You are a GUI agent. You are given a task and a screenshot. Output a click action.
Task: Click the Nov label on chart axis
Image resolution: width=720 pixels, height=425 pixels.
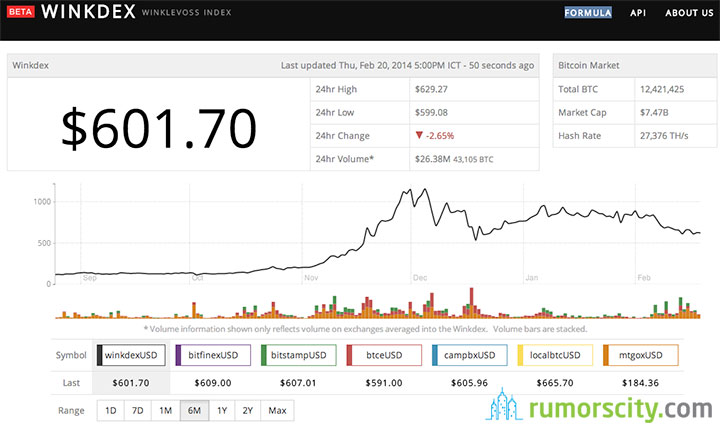311,278
